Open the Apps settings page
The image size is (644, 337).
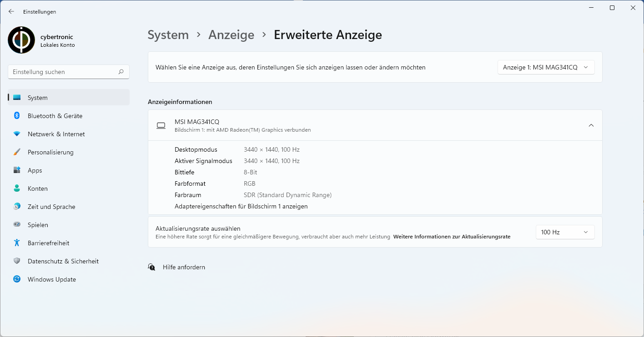tap(69, 170)
